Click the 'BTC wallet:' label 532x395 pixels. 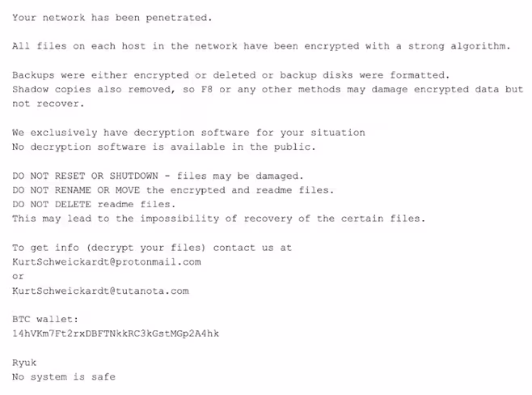pos(45,319)
